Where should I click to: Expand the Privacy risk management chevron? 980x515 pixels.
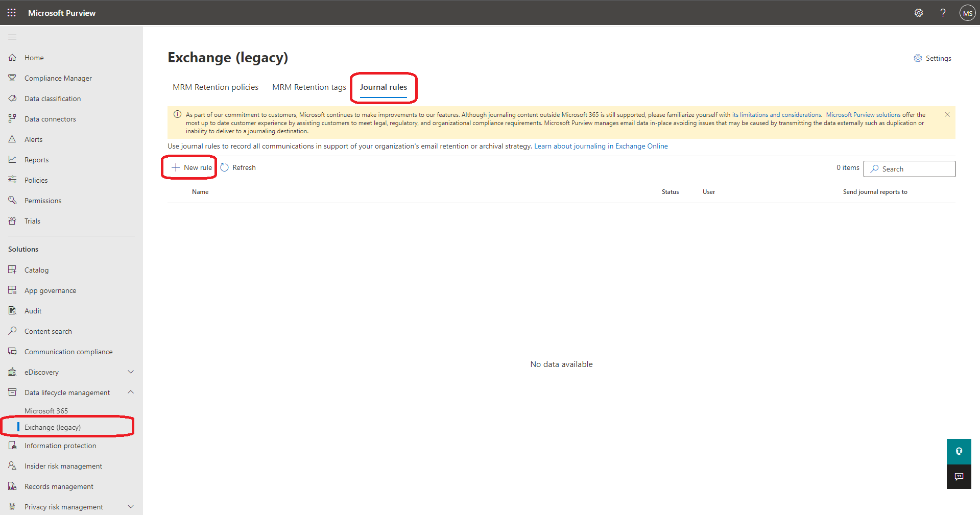(x=131, y=507)
